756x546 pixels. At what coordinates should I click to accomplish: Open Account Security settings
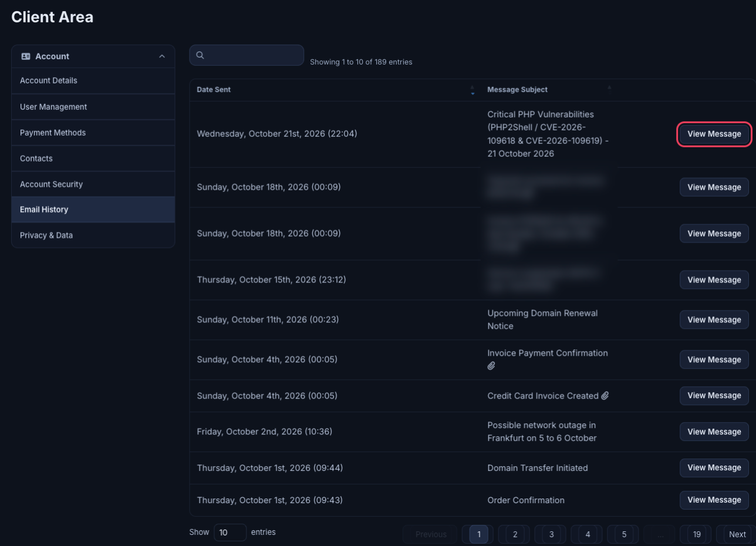[x=93, y=184]
